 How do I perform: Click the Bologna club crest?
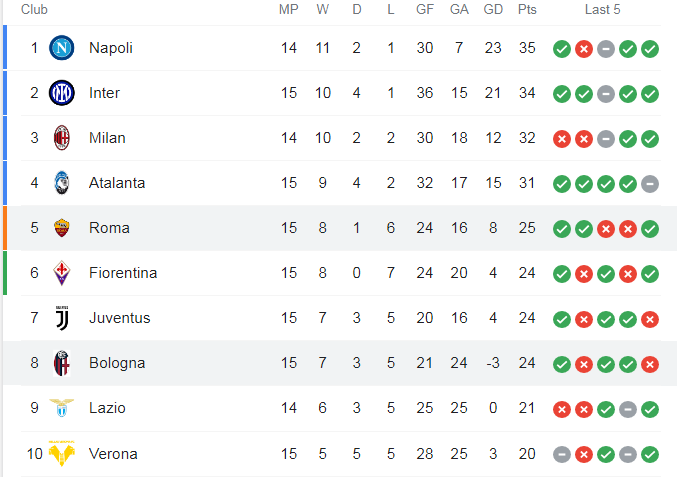coord(62,363)
